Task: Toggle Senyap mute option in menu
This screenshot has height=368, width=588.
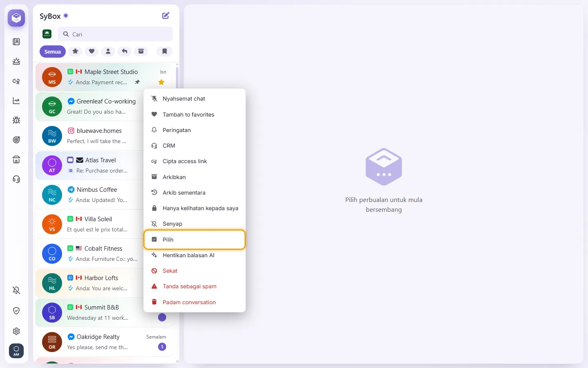Action: coord(195,224)
